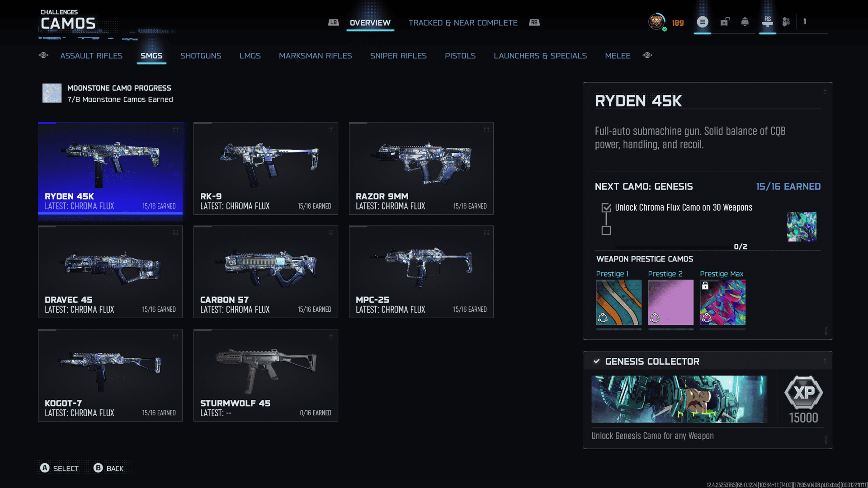Click the locked Prestige Max camo

722,302
